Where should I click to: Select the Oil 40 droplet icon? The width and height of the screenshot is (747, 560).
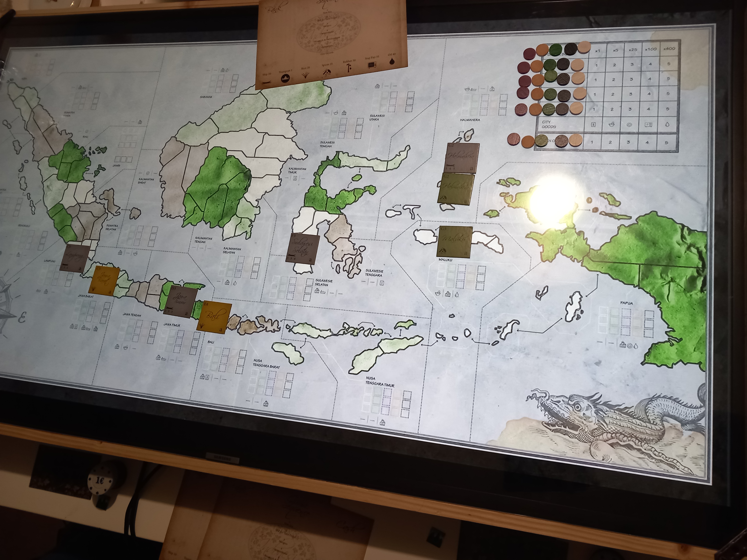392,61
